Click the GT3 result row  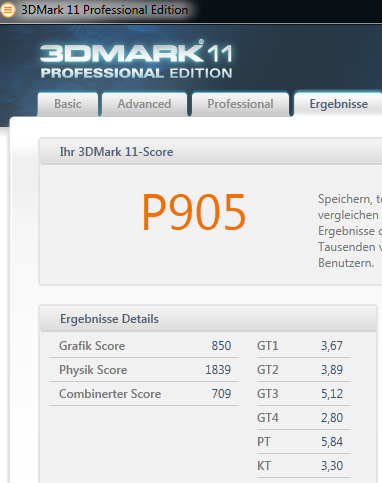click(304, 394)
